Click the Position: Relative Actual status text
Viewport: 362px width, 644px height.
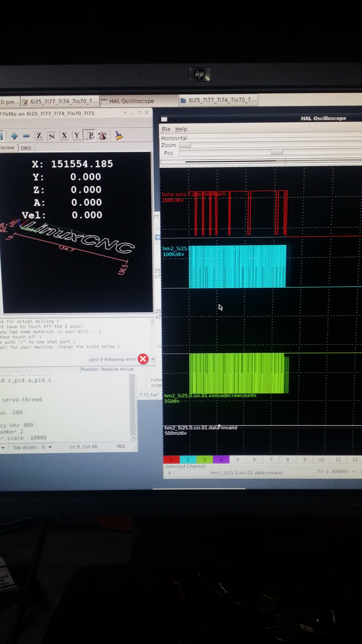click(x=107, y=369)
